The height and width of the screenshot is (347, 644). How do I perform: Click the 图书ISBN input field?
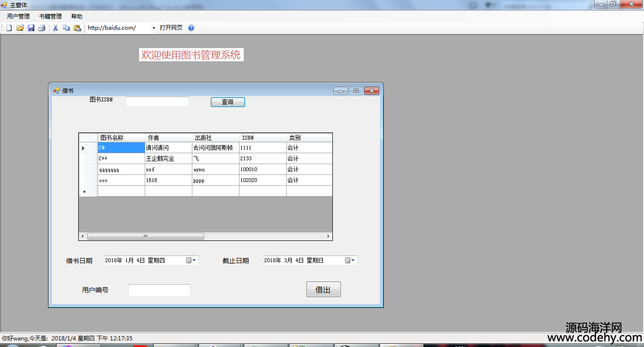(x=157, y=102)
